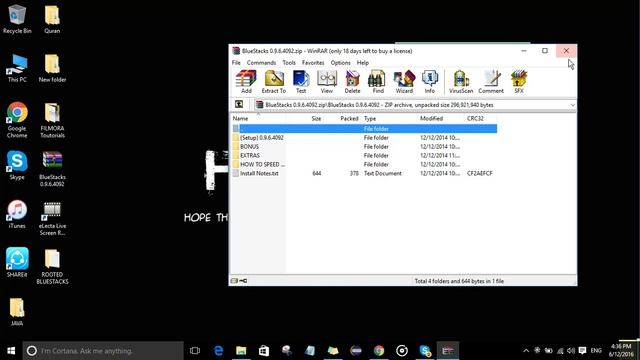Image resolution: width=640 pixels, height=360 pixels.
Task: Select the Quran desktop folder
Action: [52, 19]
